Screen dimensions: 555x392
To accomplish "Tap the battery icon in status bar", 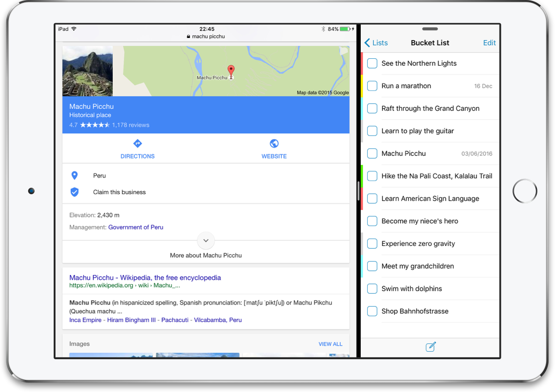I will pos(345,29).
